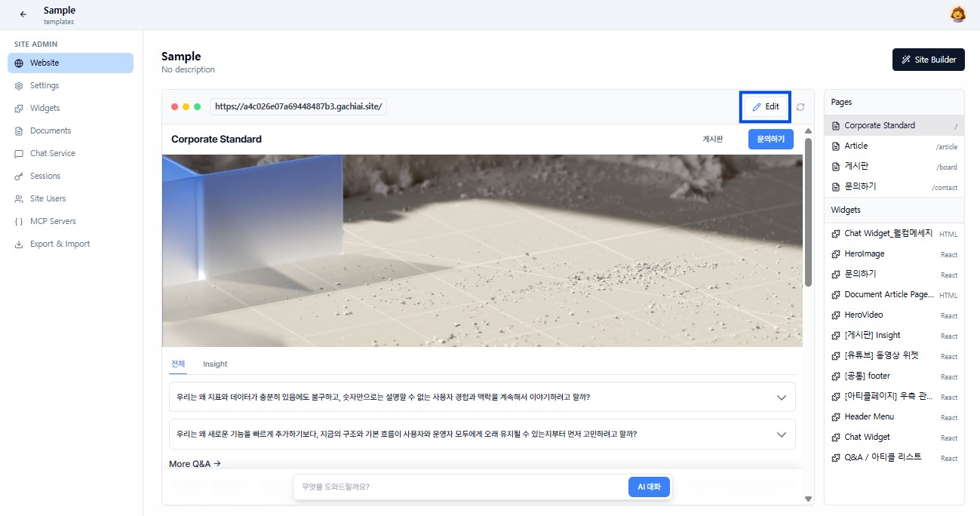Open the user avatar in the top bar

click(x=957, y=13)
